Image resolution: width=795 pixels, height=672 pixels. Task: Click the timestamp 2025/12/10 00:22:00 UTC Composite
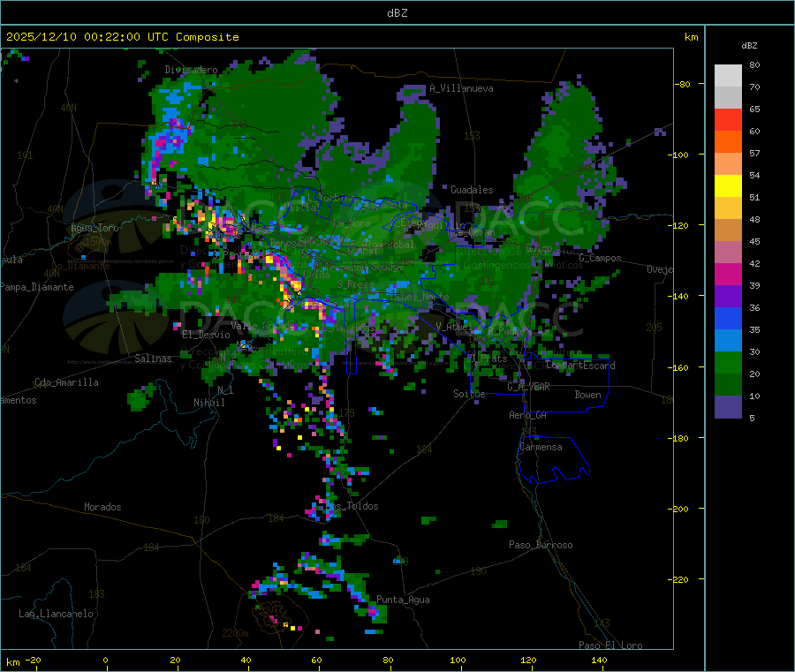point(122,37)
